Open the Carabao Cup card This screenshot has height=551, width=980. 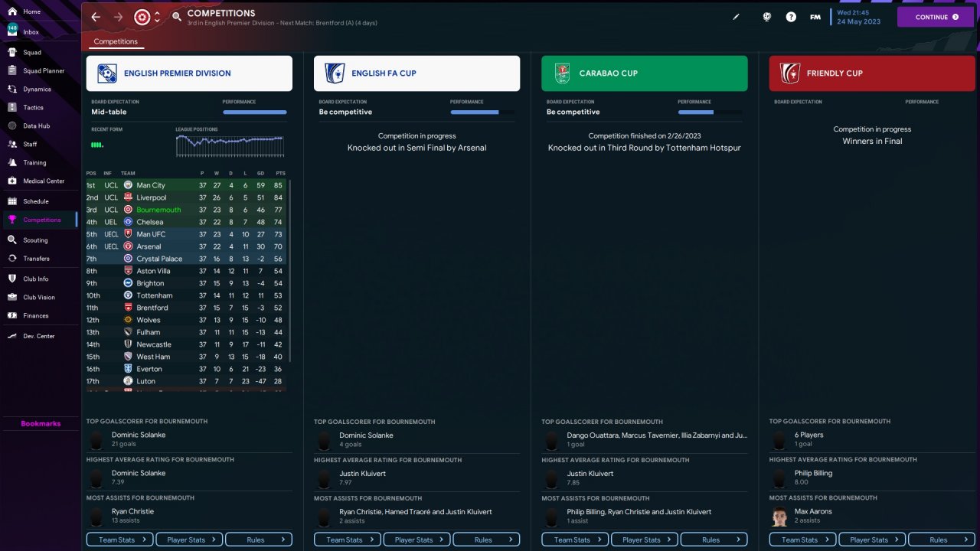point(645,73)
